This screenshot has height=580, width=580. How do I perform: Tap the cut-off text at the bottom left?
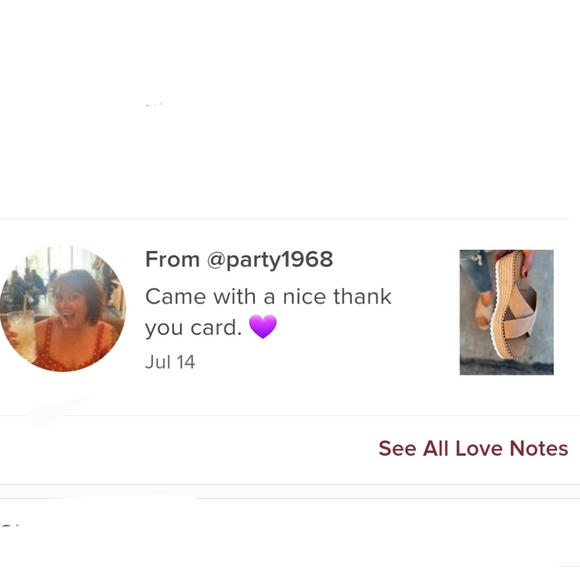click(x=12, y=526)
